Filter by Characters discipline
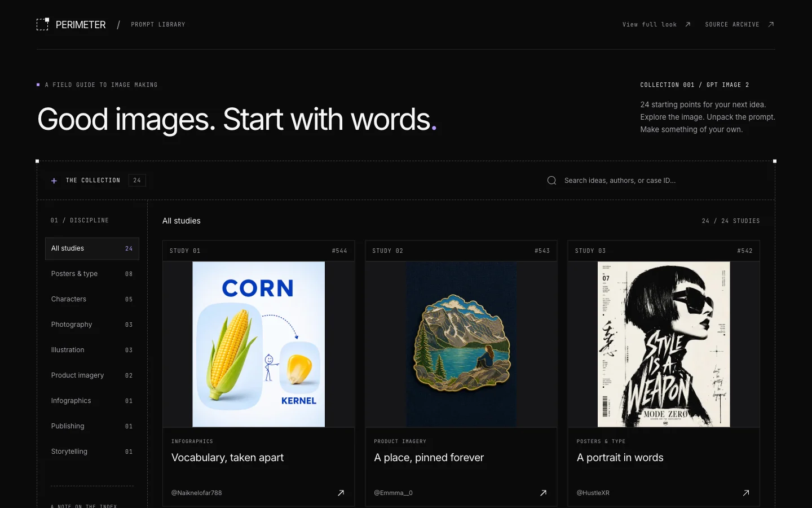The image size is (812, 508). (x=92, y=299)
